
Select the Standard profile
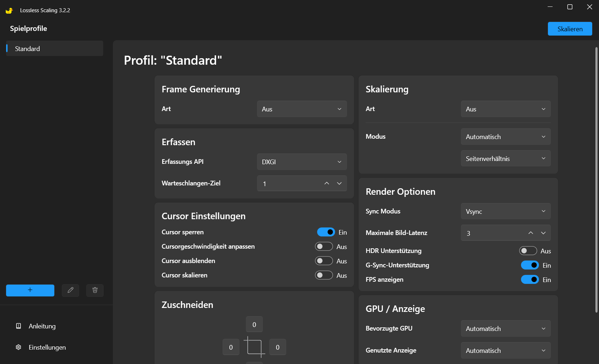tap(55, 49)
